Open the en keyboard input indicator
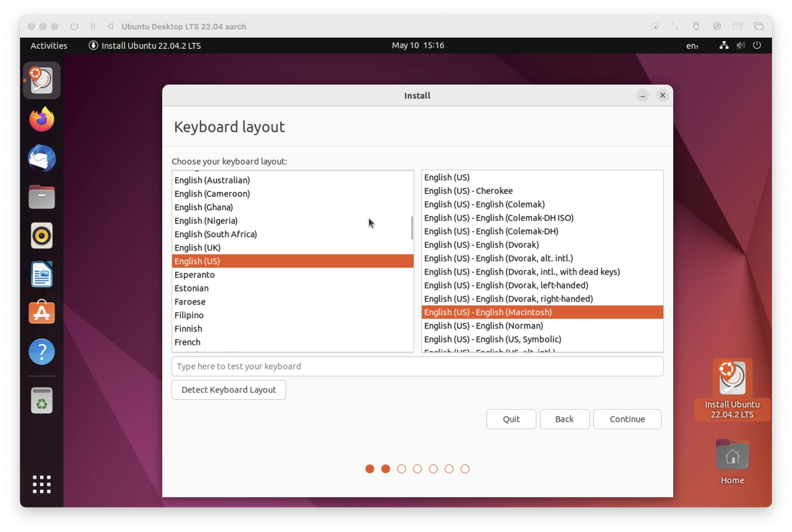The height and width of the screenshot is (532, 792). [692, 46]
